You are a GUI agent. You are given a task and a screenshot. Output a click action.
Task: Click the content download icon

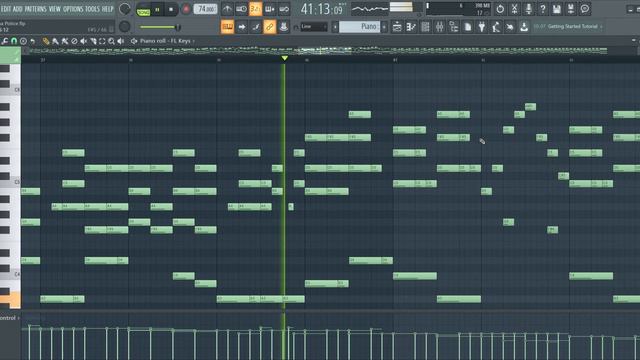click(524, 27)
